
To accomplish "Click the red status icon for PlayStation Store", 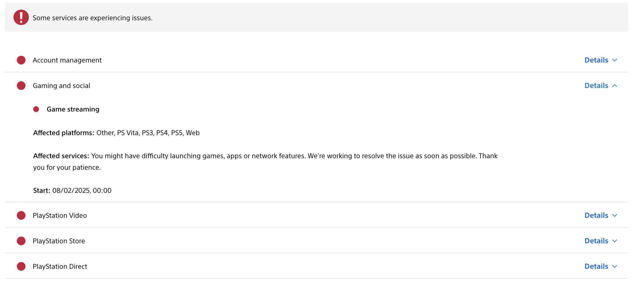I will pos(21,240).
